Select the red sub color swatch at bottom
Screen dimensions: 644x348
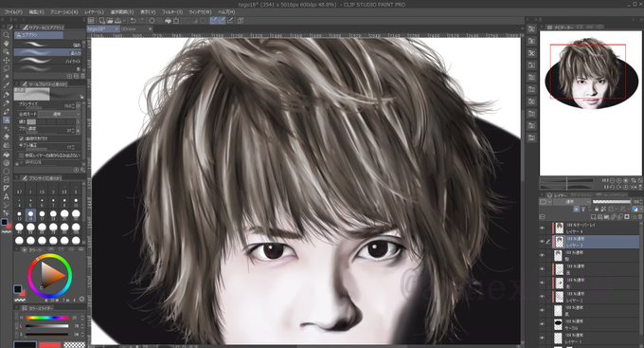tap(49, 345)
